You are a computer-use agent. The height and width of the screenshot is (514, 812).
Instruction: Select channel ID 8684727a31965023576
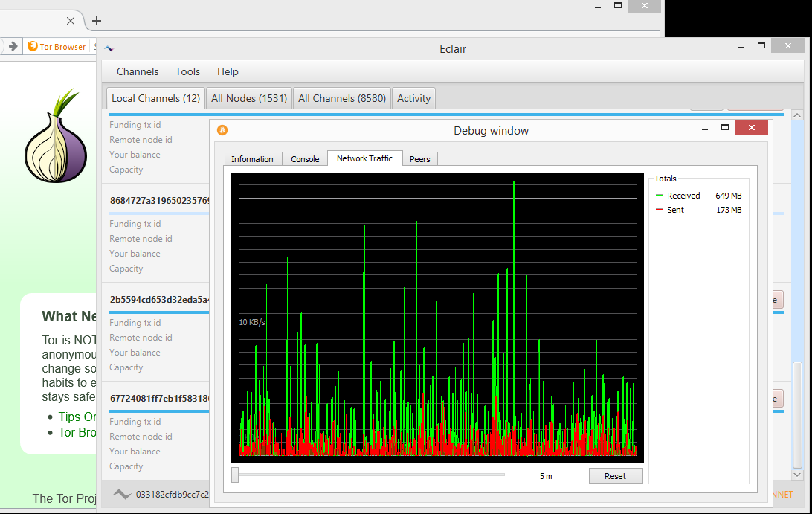tap(159, 201)
